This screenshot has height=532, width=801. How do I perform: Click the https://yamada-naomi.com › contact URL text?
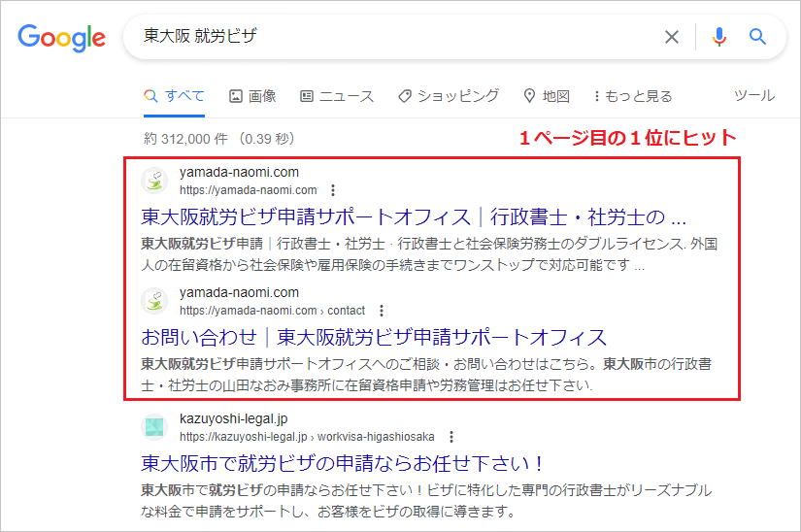point(272,311)
